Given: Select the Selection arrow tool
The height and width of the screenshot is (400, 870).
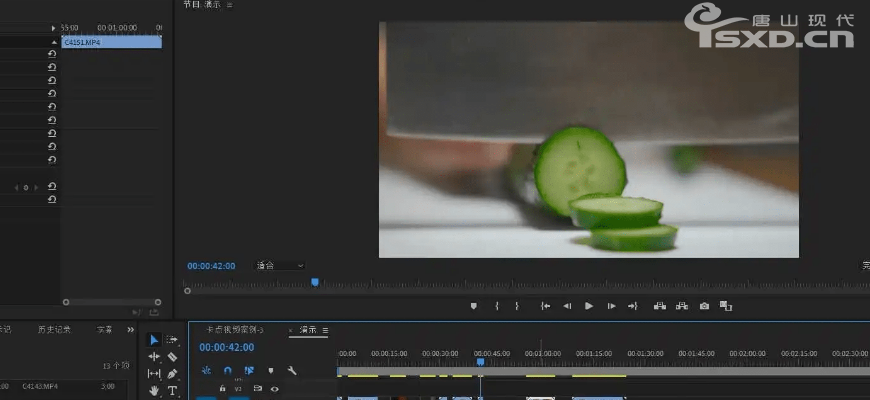Looking at the screenshot, I should (x=154, y=340).
